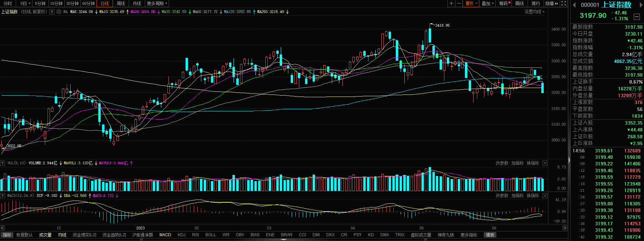Image resolution: width=644 pixels, height=241 pixels.
Task: Open the 复权 dropdown
Action: (471, 3)
